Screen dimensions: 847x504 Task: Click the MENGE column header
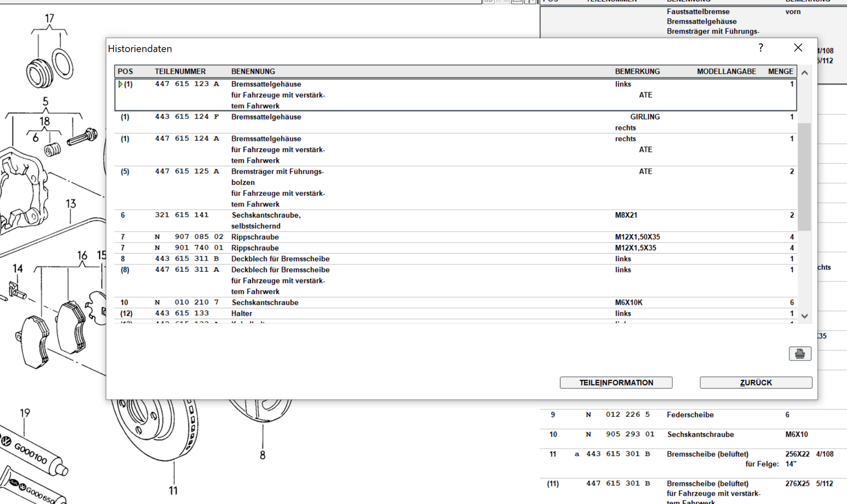pyautogui.click(x=780, y=71)
